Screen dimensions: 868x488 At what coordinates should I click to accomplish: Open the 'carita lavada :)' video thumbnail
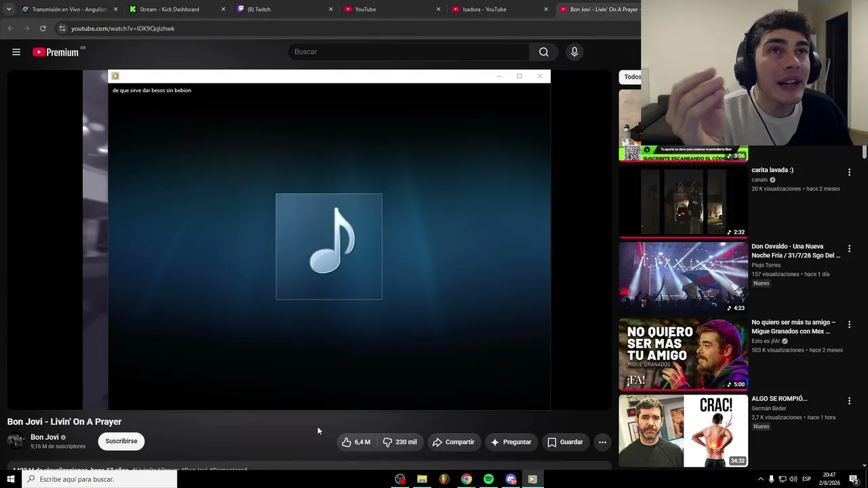point(684,201)
